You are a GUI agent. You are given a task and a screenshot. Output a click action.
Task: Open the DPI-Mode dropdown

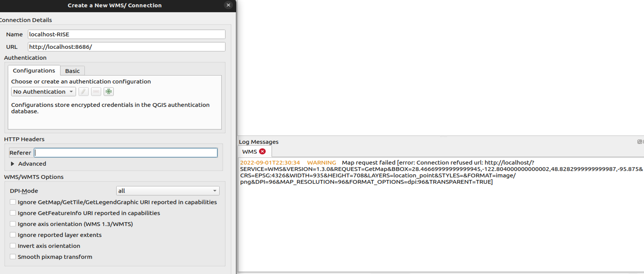(167, 191)
